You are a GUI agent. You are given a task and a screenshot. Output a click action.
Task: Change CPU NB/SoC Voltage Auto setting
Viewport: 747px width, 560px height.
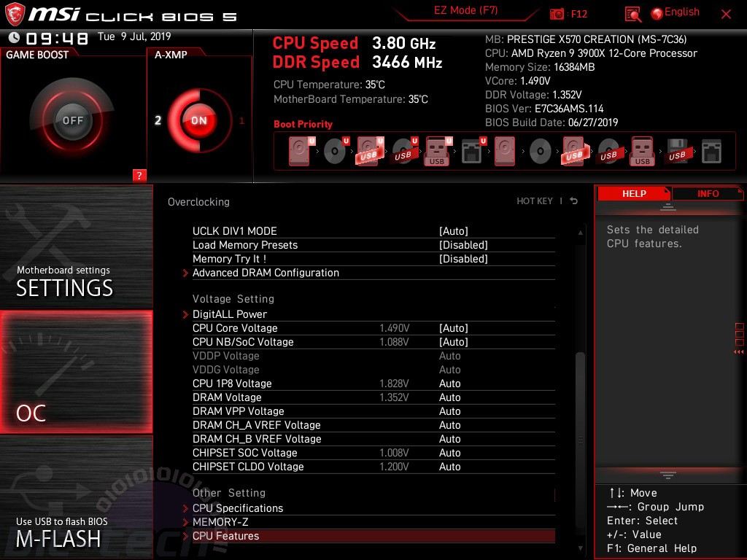[x=454, y=342]
